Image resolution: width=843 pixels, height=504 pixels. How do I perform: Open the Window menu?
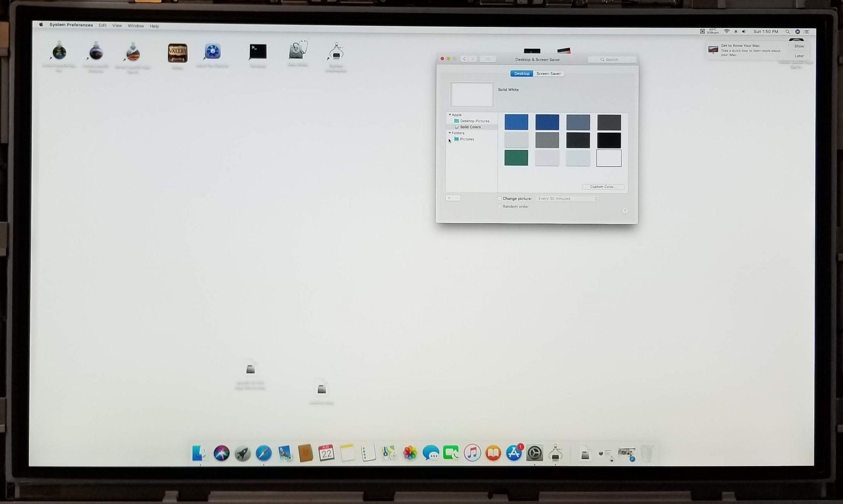(x=136, y=26)
